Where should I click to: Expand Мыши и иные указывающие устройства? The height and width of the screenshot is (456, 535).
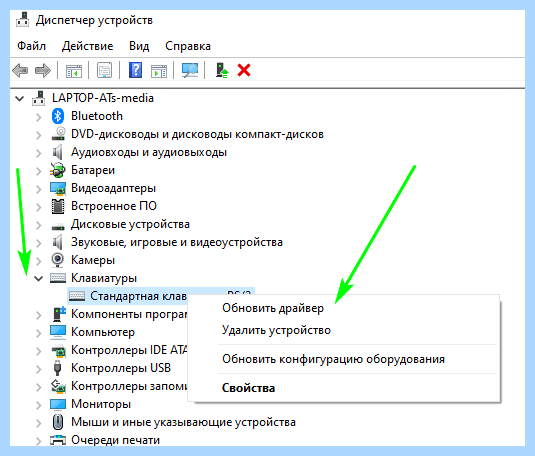click(x=39, y=423)
